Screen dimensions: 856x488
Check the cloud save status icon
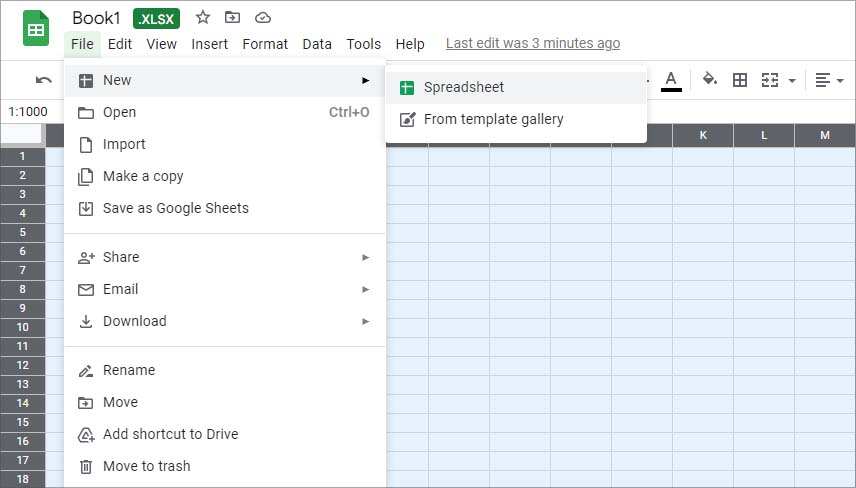(x=263, y=17)
